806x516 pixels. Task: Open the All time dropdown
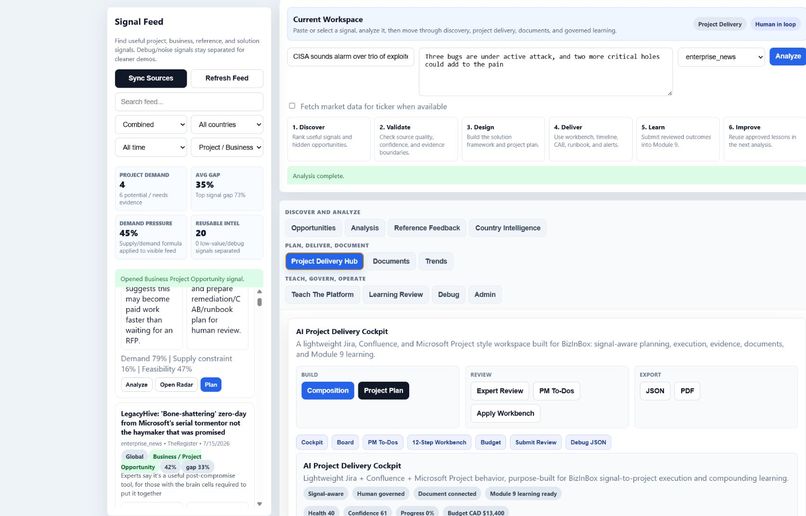(151, 148)
